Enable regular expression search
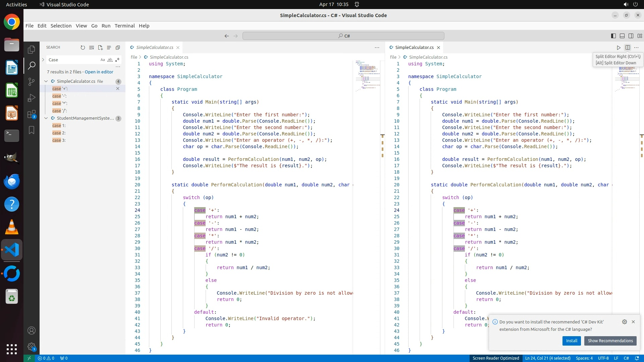Image resolution: width=644 pixels, height=362 pixels. (117, 60)
